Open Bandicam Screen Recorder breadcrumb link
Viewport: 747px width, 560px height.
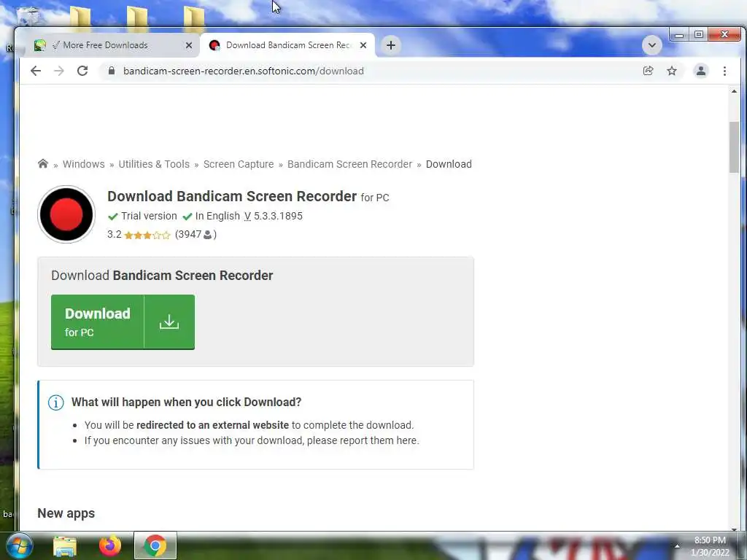349,164
